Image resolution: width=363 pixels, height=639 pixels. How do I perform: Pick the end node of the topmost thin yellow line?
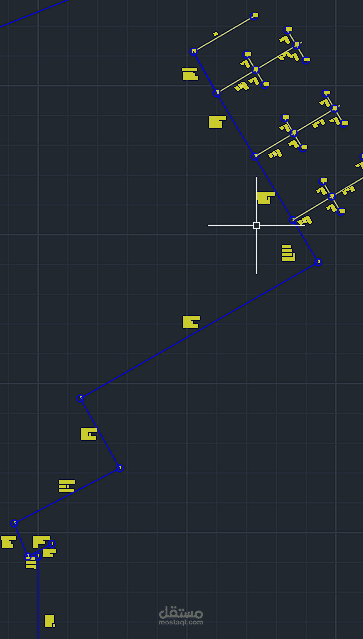254,16
